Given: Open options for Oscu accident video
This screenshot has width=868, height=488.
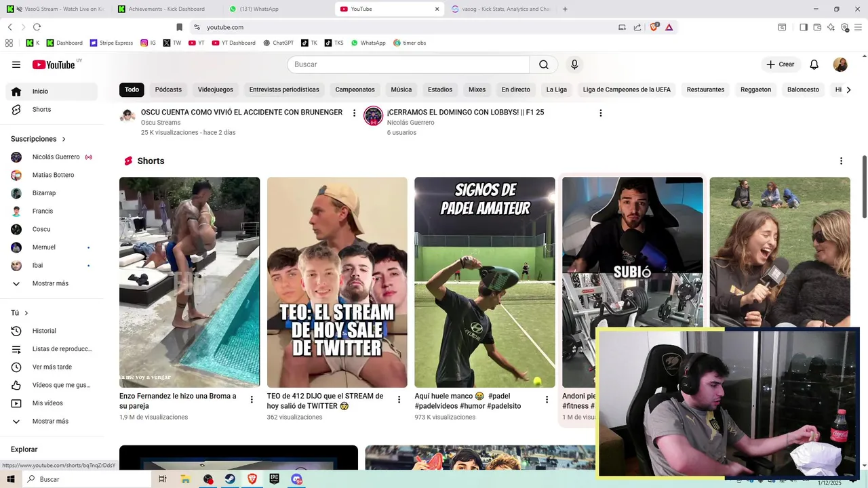Looking at the screenshot, I should click(354, 113).
